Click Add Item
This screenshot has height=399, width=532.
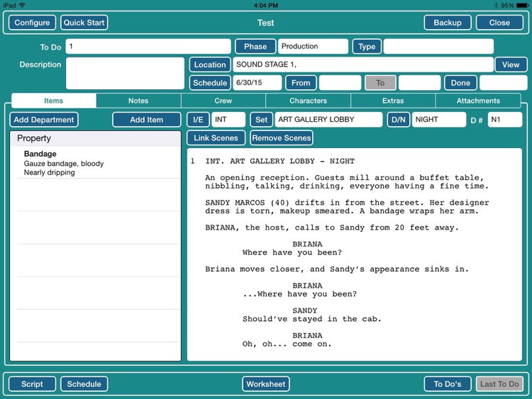click(147, 120)
